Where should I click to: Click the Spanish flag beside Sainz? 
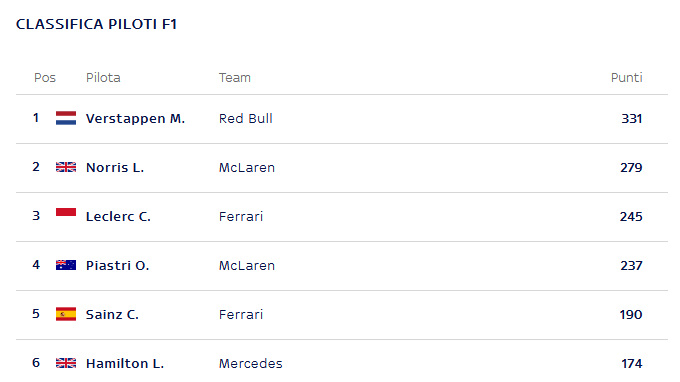click(x=66, y=314)
